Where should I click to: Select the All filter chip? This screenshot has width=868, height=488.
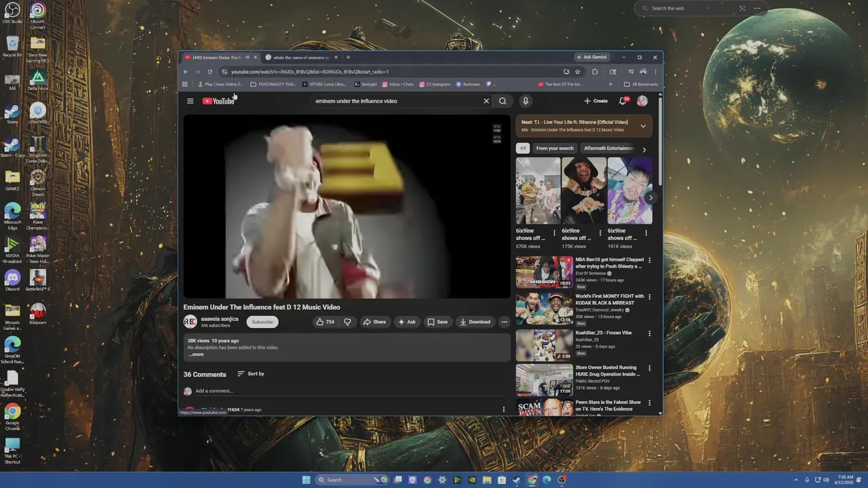522,148
